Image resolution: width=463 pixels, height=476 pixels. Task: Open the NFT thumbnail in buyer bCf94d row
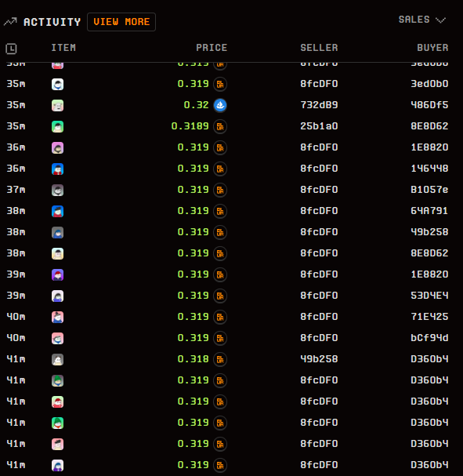58,338
